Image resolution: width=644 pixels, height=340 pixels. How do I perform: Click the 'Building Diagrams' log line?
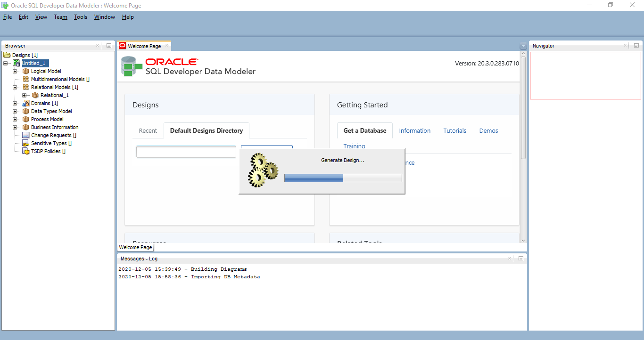point(182,269)
